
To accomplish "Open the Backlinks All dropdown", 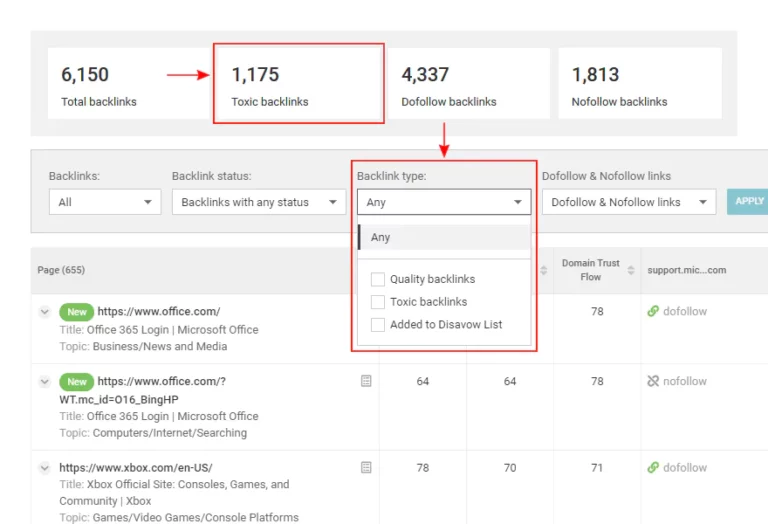I will tap(105, 202).
